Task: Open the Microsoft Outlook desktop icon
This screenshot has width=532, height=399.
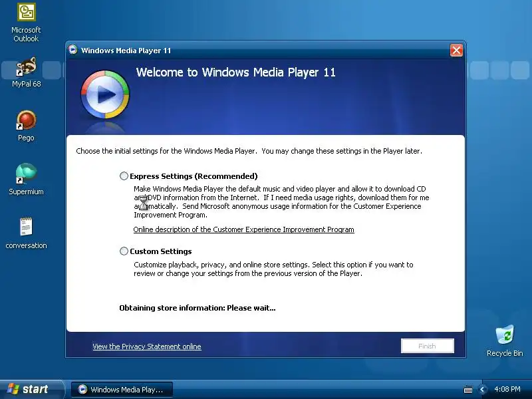Action: point(26,23)
